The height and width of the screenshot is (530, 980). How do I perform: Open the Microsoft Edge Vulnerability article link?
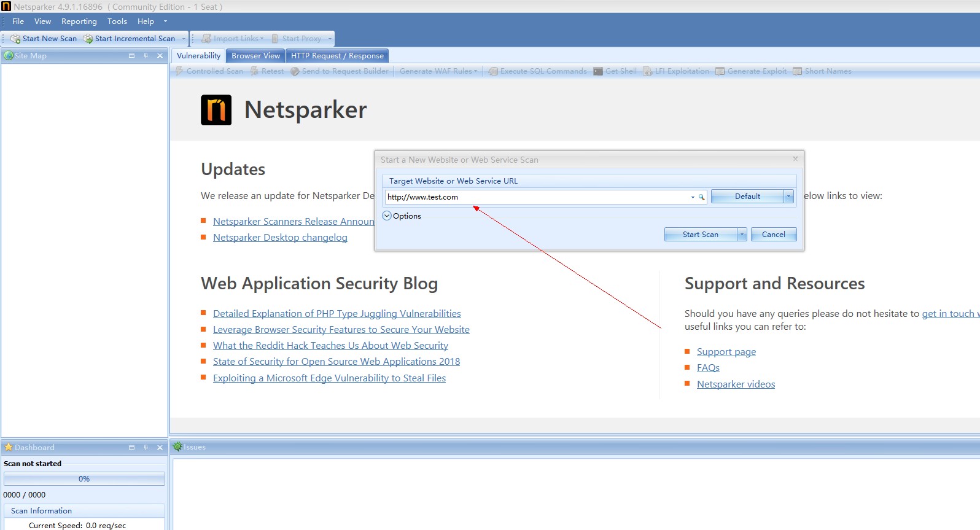(329, 378)
